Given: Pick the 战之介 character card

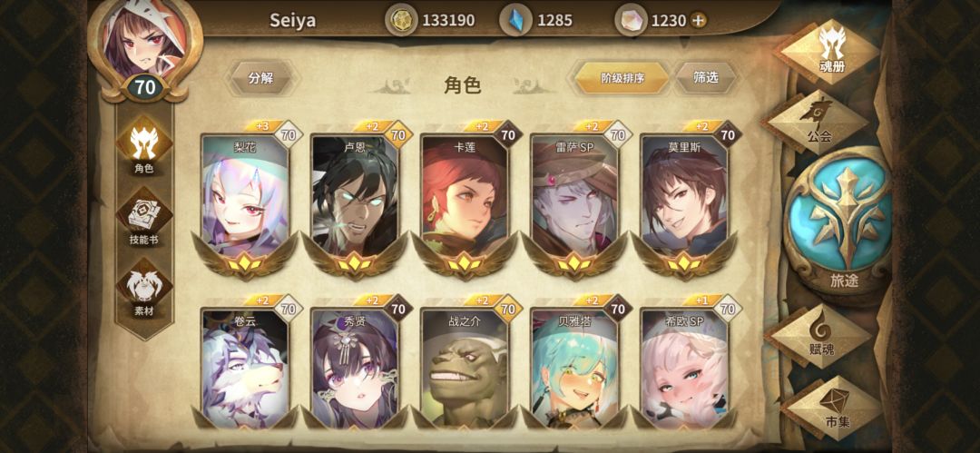Looking at the screenshot, I should coord(465,368).
